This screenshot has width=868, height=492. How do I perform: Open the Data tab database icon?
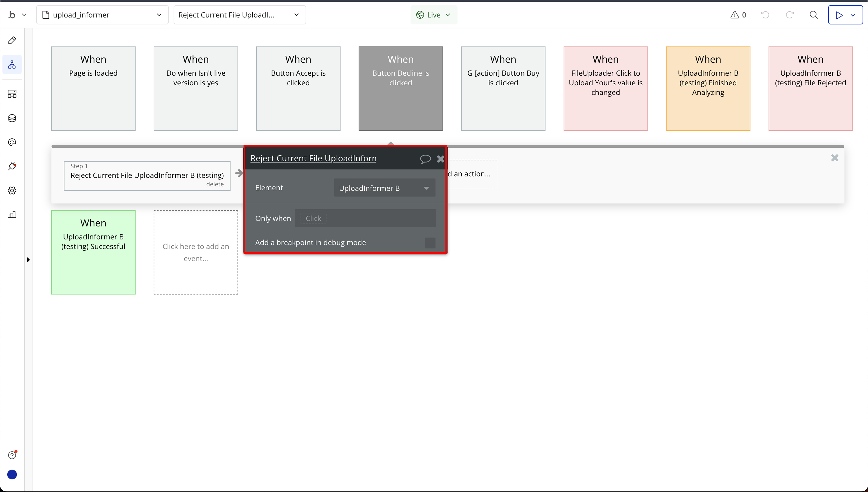point(12,118)
